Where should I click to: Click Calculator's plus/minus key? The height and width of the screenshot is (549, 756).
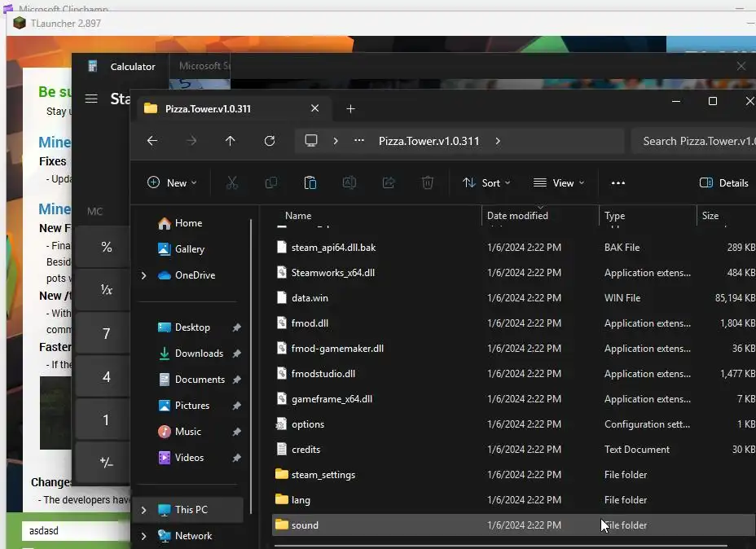coord(103,463)
